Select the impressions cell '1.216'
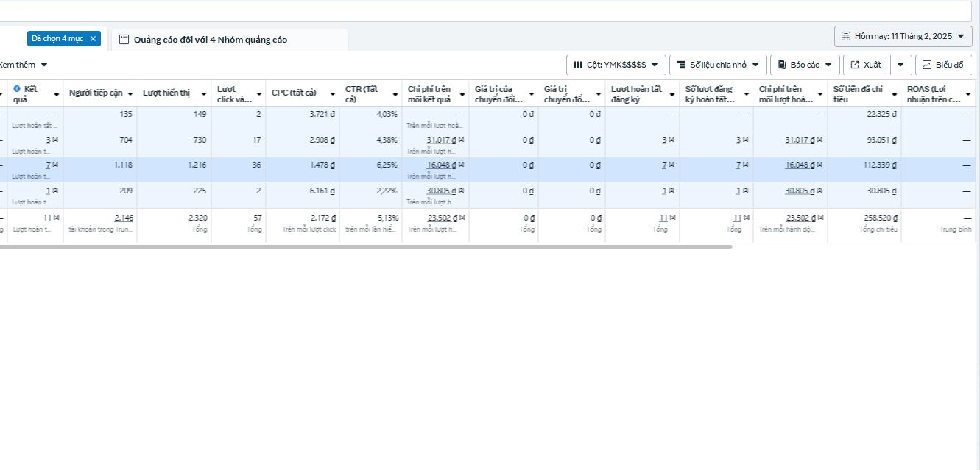Image resolution: width=980 pixels, height=470 pixels. click(x=197, y=165)
